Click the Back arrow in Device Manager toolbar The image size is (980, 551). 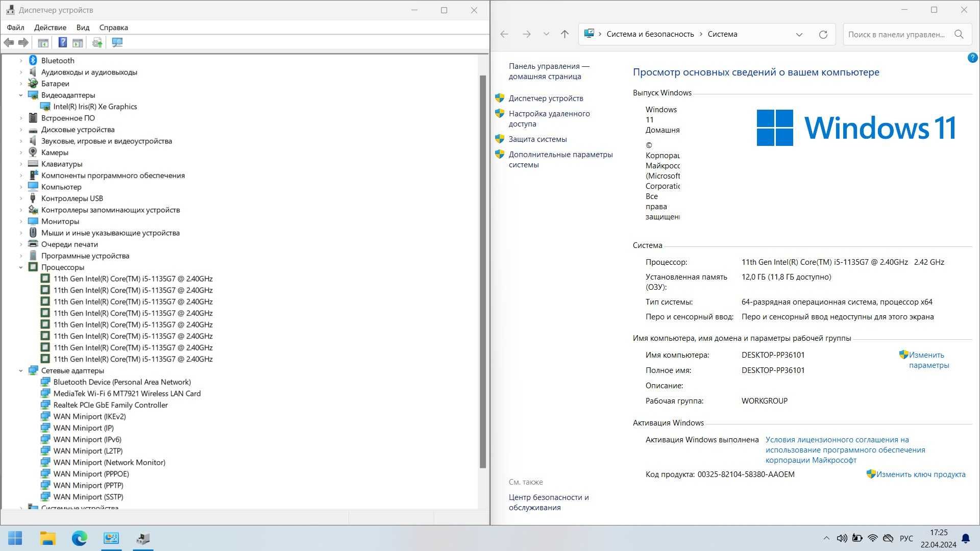(x=9, y=43)
